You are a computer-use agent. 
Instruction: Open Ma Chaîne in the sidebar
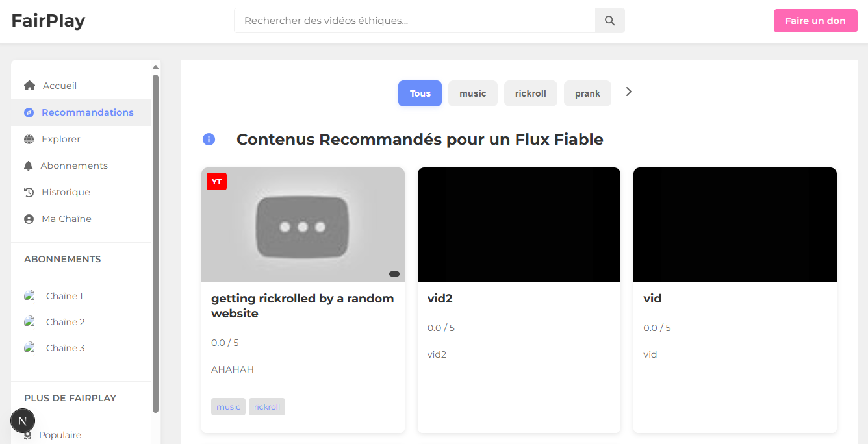pyautogui.click(x=81, y=219)
